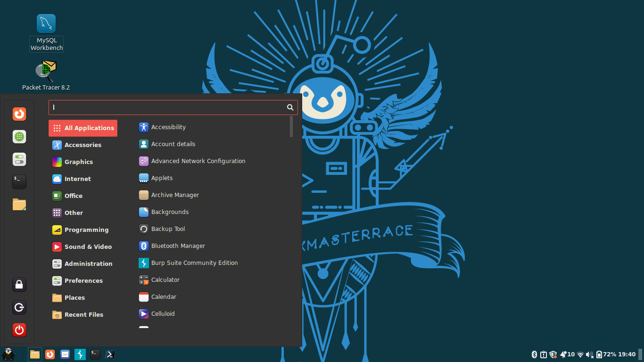Open the clipboard alert tray icon
Image resolution: width=644 pixels, height=362 pixels.
(544, 354)
